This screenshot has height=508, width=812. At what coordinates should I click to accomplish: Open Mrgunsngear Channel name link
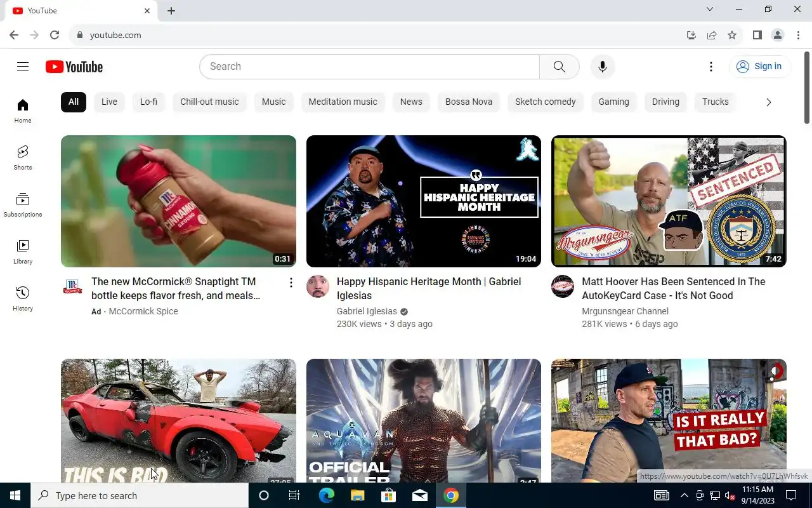pos(625,311)
